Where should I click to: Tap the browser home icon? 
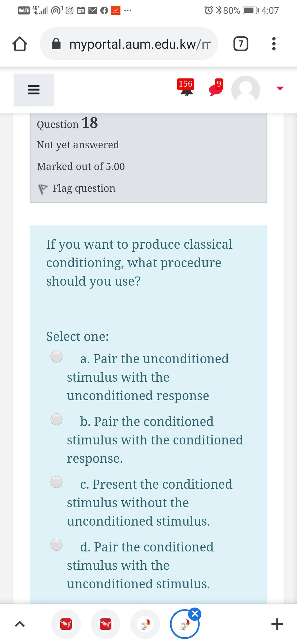20,44
